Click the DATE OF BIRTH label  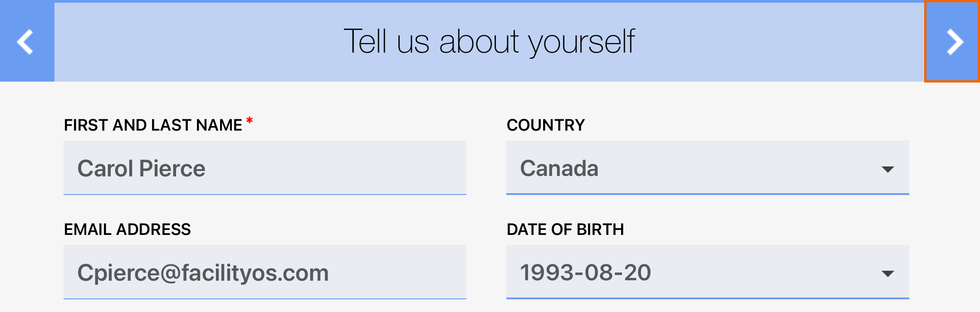[x=565, y=229]
